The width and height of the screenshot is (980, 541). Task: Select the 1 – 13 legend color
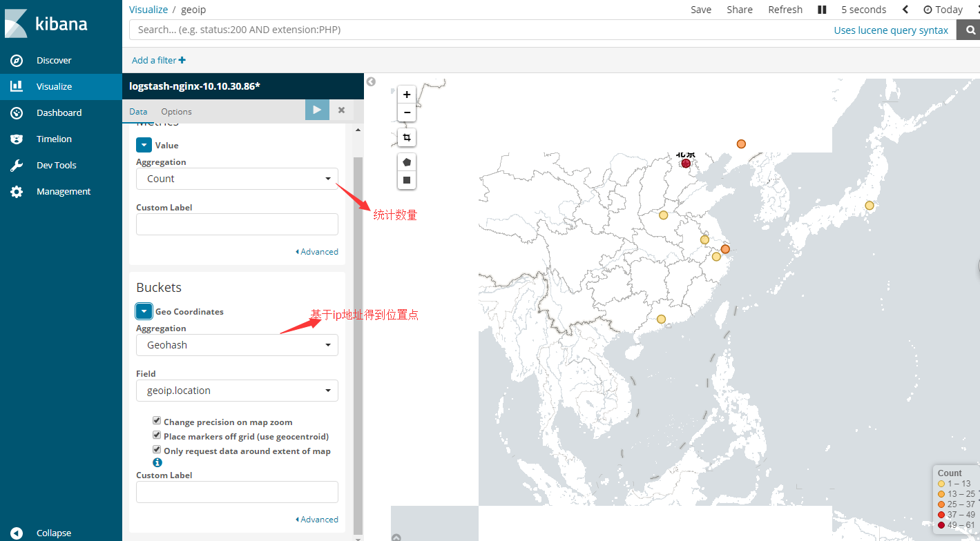click(x=941, y=484)
